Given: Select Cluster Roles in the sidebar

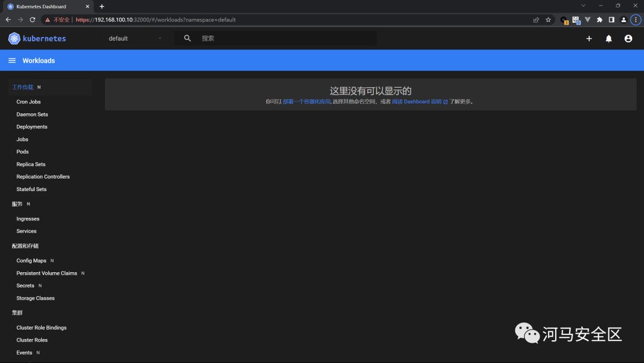Looking at the screenshot, I should [32, 340].
